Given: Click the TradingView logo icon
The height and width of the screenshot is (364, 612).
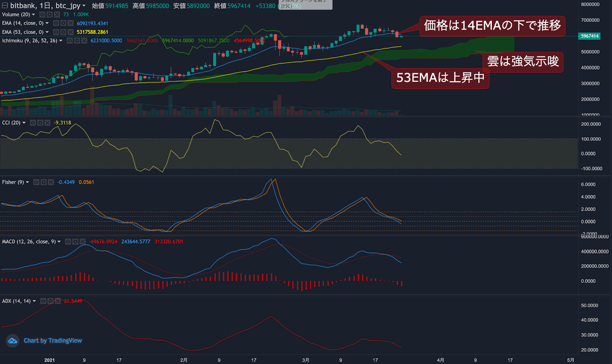Looking at the screenshot, I should [x=12, y=340].
